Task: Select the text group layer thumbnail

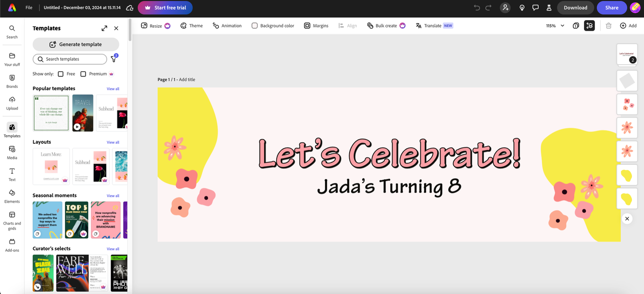Action: pos(627,54)
